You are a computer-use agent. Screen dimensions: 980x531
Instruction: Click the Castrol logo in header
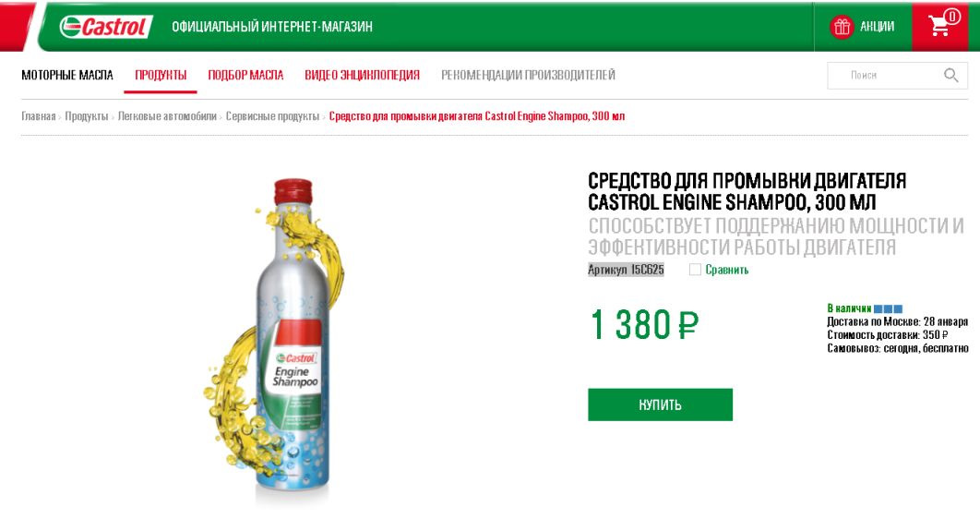[x=105, y=26]
